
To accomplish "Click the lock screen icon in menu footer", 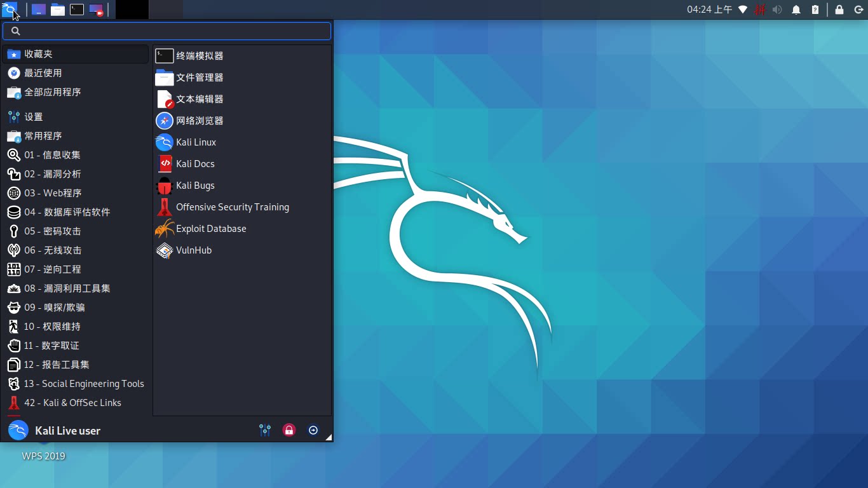I will pos(289,430).
